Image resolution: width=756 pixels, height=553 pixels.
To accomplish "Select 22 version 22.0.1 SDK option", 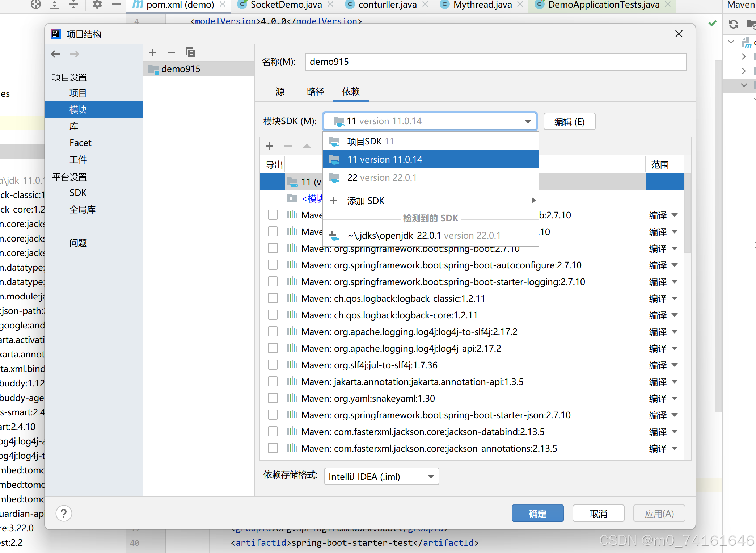I will 382,178.
